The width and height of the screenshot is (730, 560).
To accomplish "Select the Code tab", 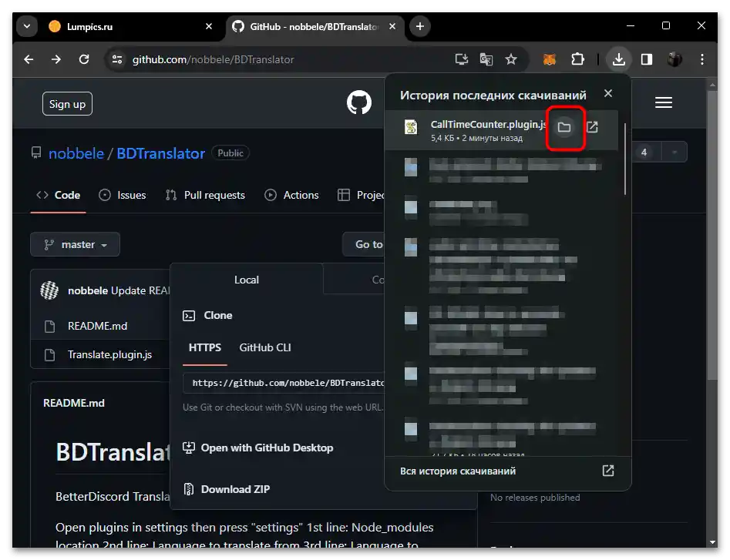I will pyautogui.click(x=58, y=196).
